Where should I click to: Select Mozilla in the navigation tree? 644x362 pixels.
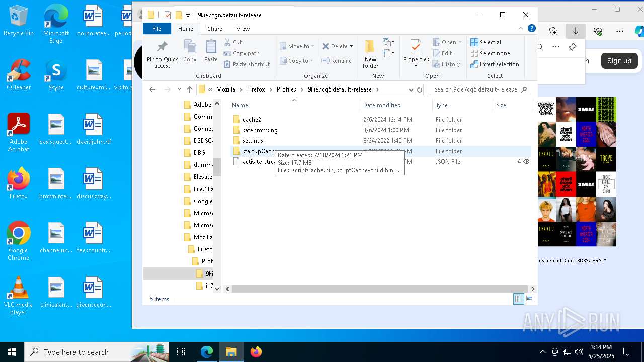[198, 237]
